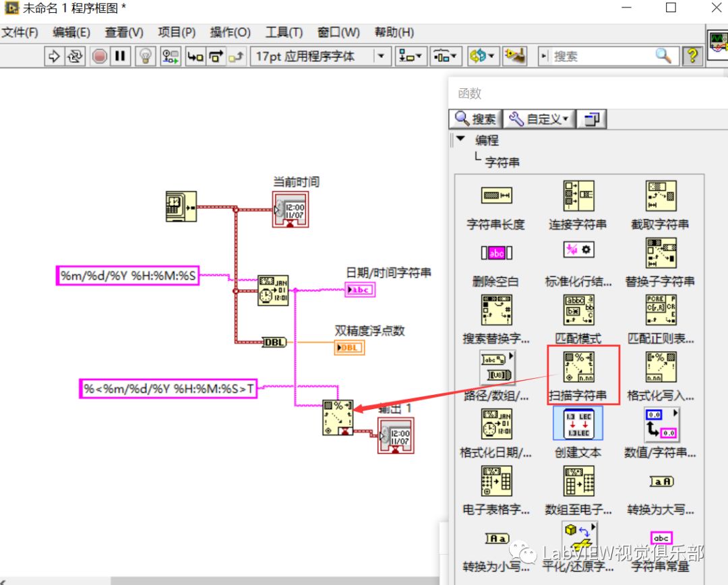Click the yellow Help question mark button
Image resolution: width=728 pixels, height=585 pixels.
[x=693, y=56]
